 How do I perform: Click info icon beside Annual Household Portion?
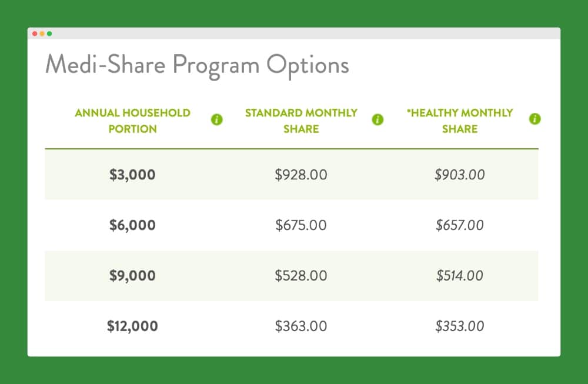(217, 120)
